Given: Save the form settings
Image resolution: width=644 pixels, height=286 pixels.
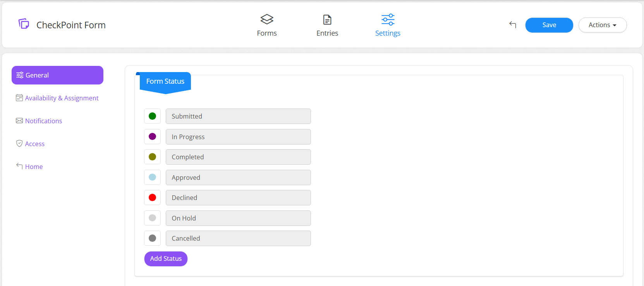Looking at the screenshot, I should click(549, 25).
